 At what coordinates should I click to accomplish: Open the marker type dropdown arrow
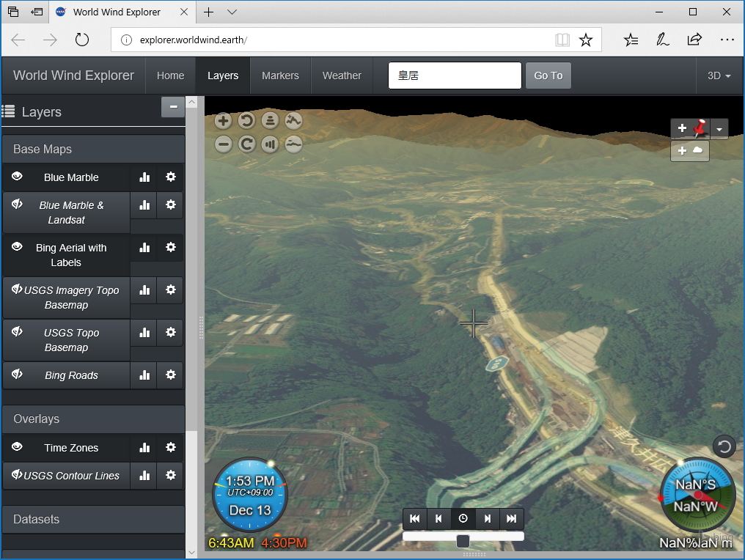(719, 129)
